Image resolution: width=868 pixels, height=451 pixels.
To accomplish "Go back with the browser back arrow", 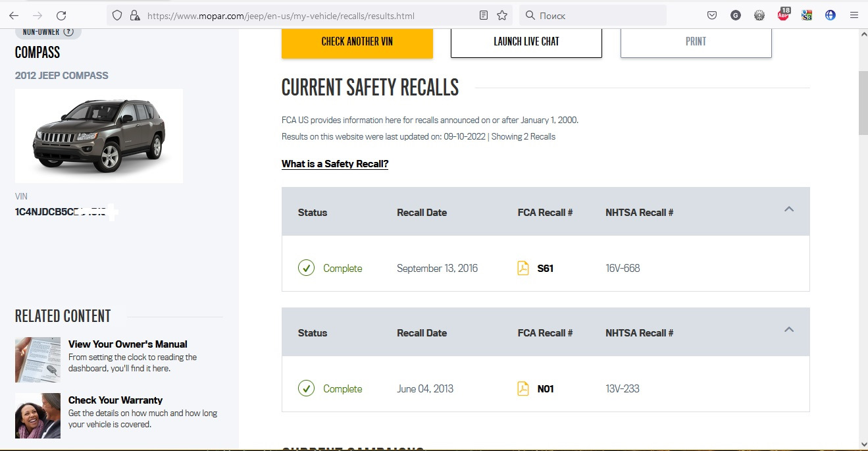I will [x=14, y=15].
